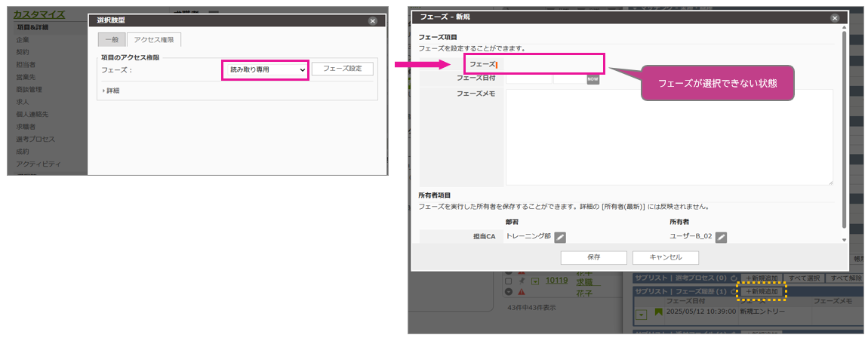The height and width of the screenshot is (338, 868).
Task: Refresh the 選考プロセス sublist
Action: tap(734, 278)
